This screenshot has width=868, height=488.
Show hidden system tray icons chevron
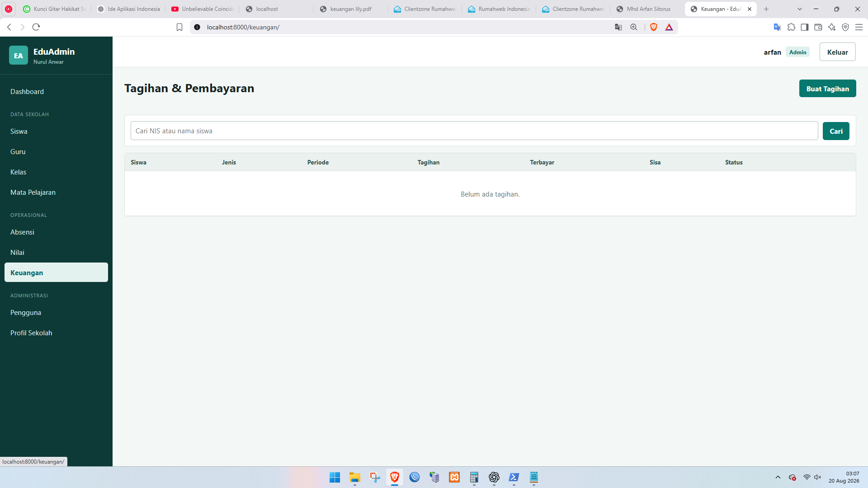(778, 477)
